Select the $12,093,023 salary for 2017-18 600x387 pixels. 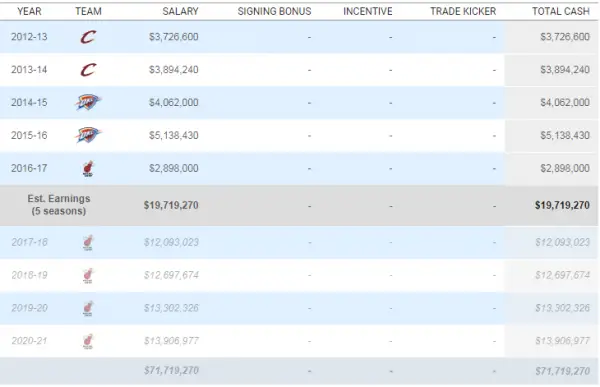click(171, 242)
